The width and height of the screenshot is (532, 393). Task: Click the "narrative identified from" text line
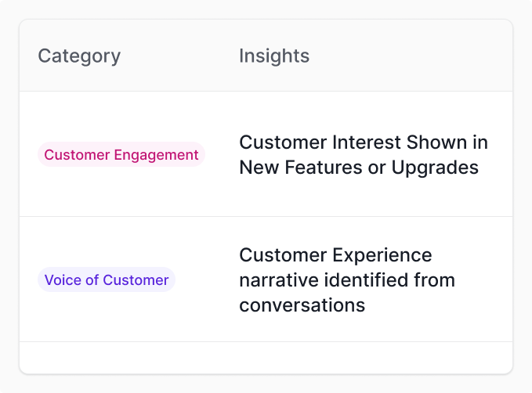point(346,280)
